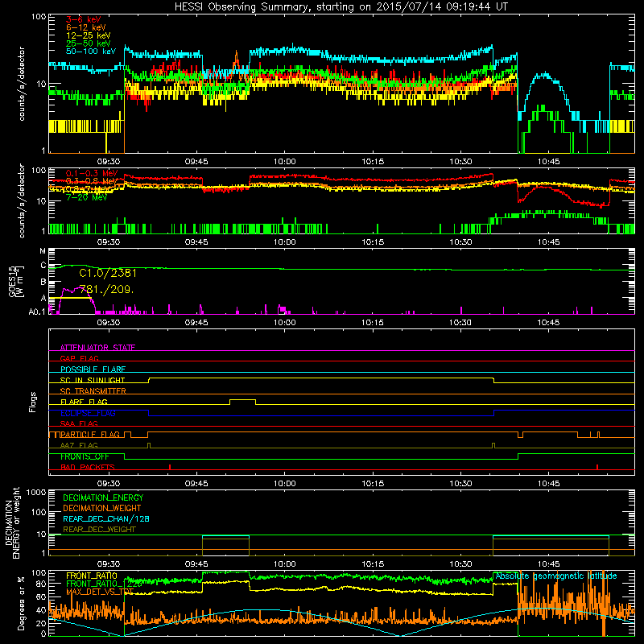Select the POSSIBLE_FLARE label

(93, 369)
